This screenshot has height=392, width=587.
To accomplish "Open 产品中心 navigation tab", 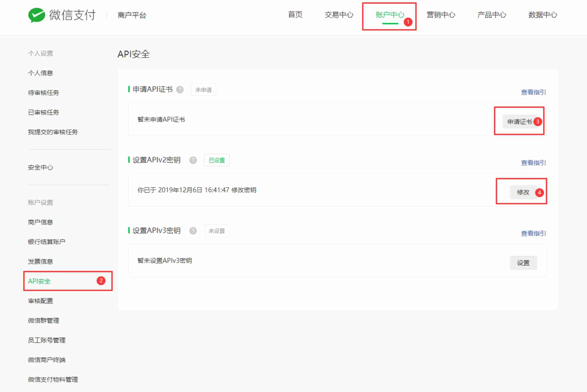I will 491,15.
